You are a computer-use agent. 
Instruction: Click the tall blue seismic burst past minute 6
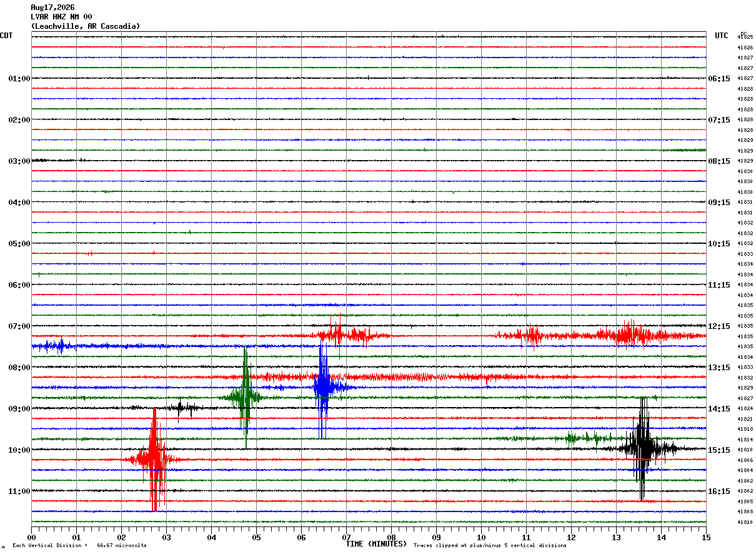[x=322, y=387]
